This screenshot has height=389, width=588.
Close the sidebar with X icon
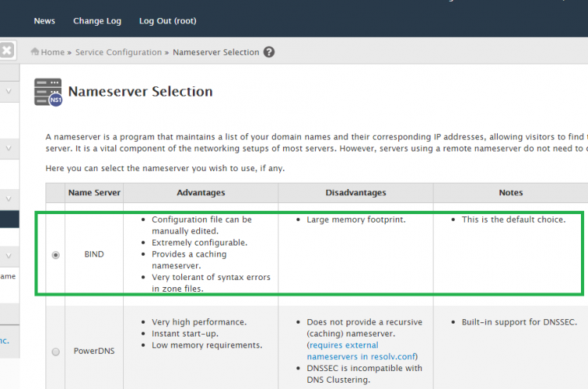(x=7, y=50)
